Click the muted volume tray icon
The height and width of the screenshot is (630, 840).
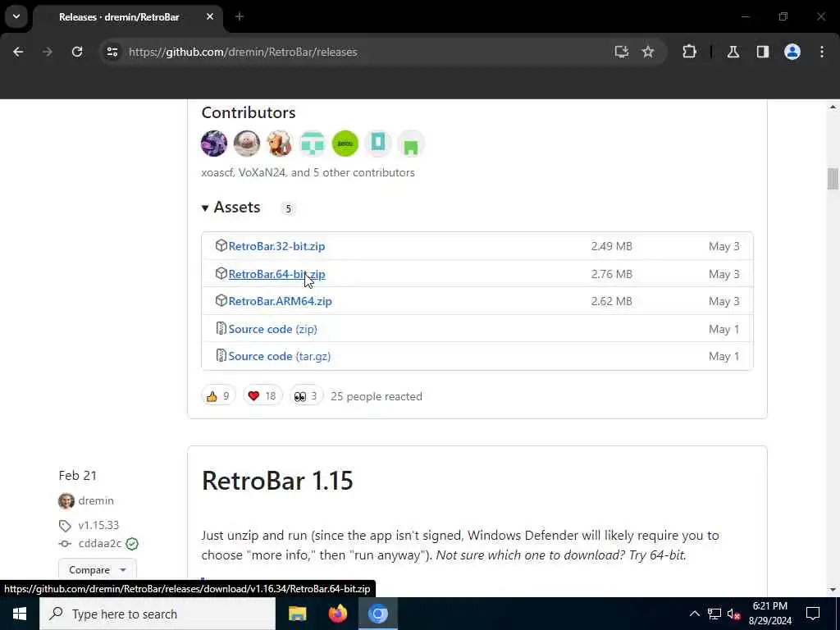734,614
